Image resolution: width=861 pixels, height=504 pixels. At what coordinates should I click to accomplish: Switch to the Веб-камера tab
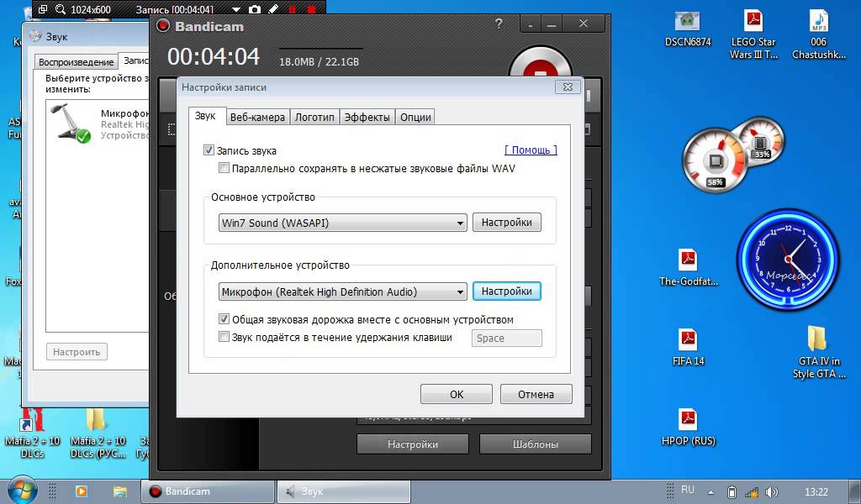coord(257,117)
